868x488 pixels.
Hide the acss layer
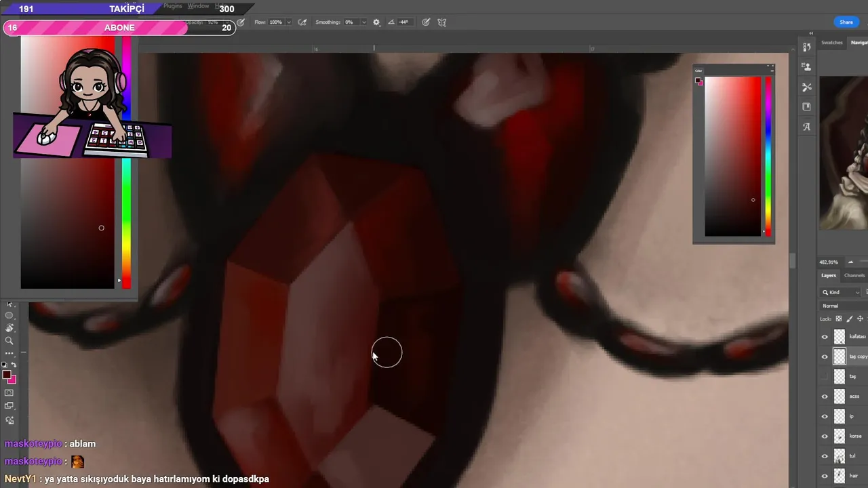(x=825, y=396)
